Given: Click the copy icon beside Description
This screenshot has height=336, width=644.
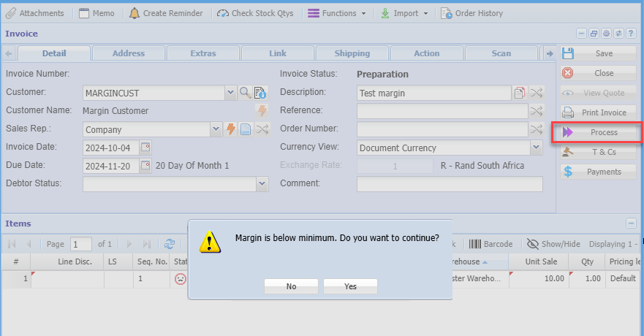Looking at the screenshot, I should (x=520, y=93).
